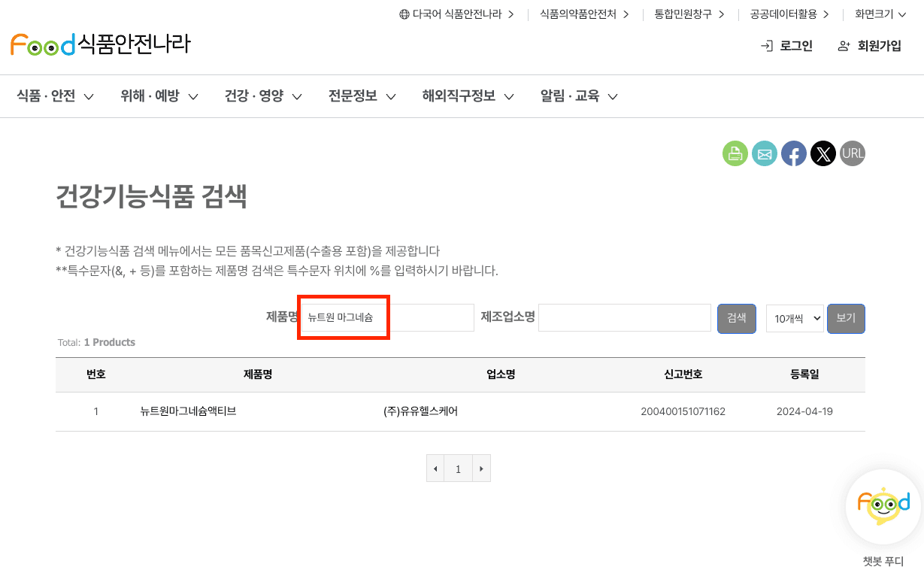
Task: Click the 업소명 column header
Action: (501, 374)
